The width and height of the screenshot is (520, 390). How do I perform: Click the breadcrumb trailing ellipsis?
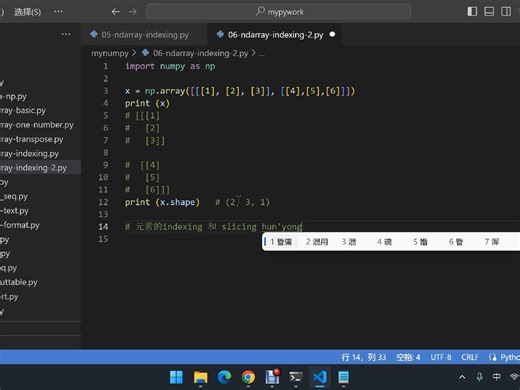coord(262,54)
